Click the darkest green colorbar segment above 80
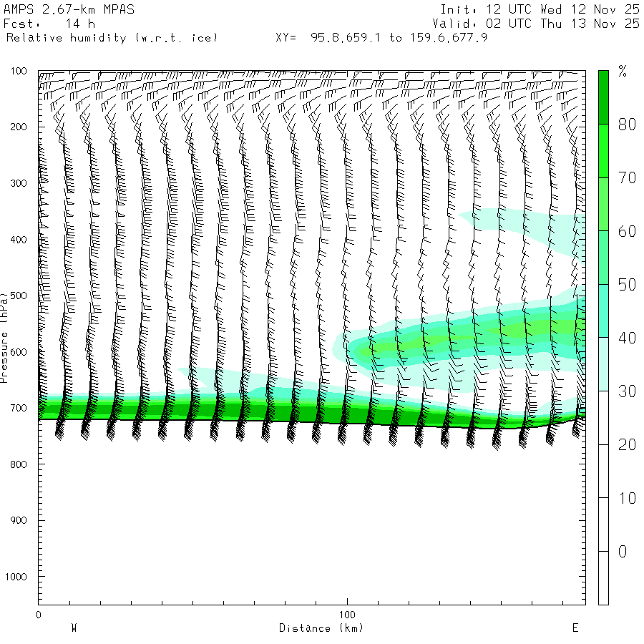This screenshot has width=644, height=644. coord(603,97)
